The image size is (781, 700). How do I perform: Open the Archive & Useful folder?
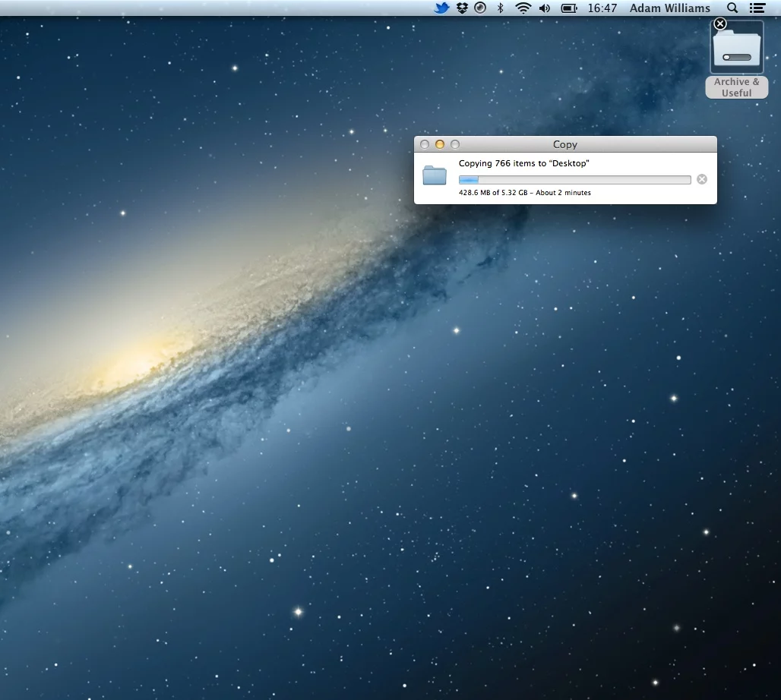click(736, 47)
